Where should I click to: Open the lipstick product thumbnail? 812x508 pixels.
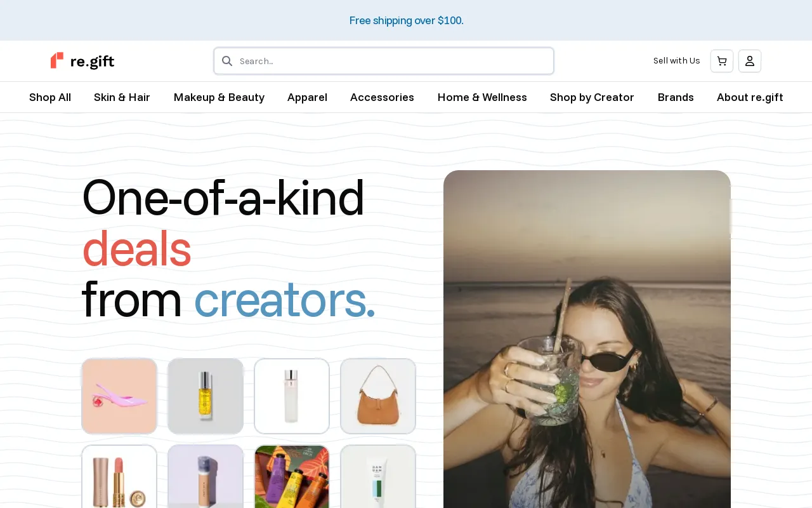tap(119, 476)
